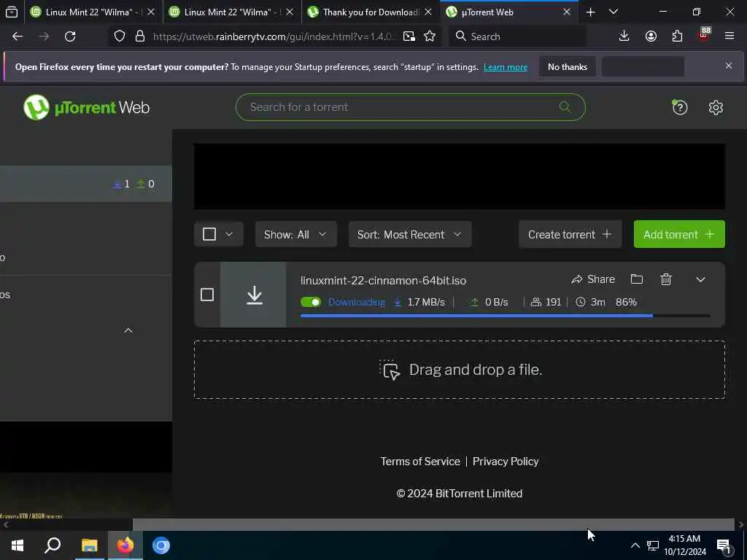Open the Terms of Service link
This screenshot has height=560, width=747.
point(419,462)
